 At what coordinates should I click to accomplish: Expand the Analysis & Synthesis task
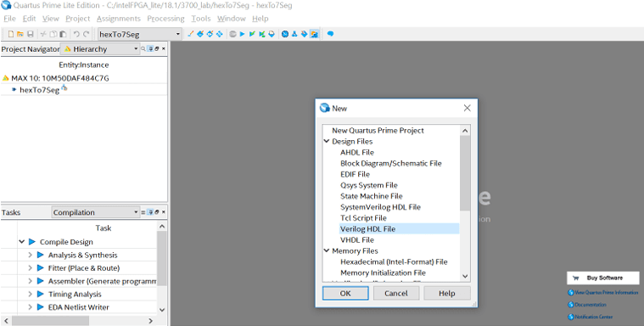30,255
